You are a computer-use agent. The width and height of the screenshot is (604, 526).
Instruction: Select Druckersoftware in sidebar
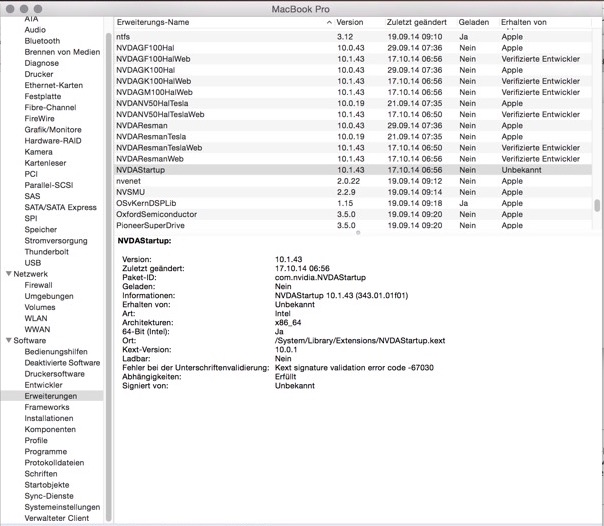pos(54,374)
